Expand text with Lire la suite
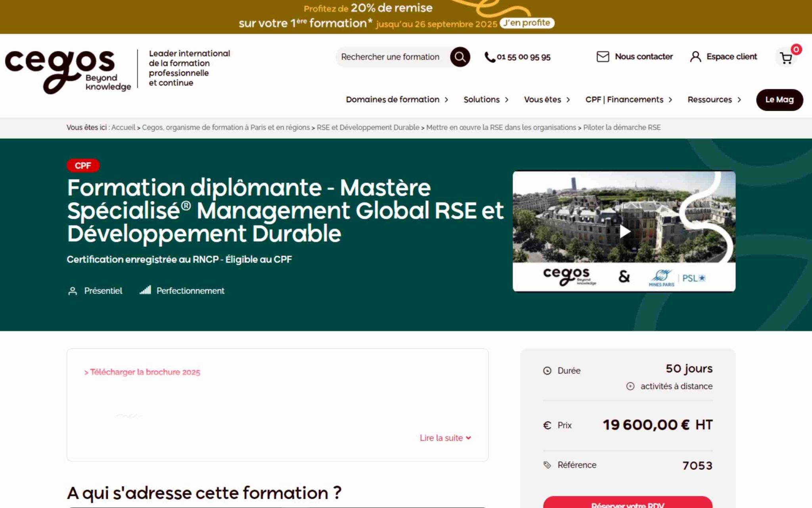Screen dimensions: 812x508 [x=445, y=438]
